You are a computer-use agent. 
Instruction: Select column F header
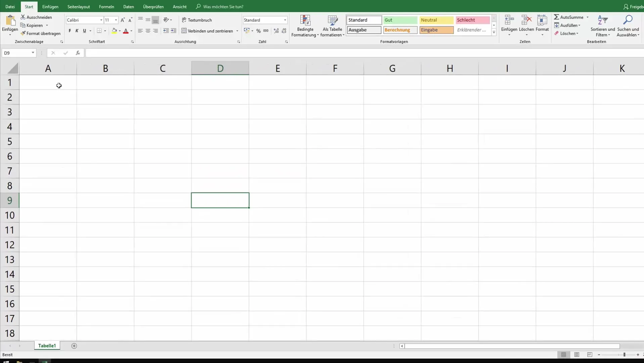point(335,68)
